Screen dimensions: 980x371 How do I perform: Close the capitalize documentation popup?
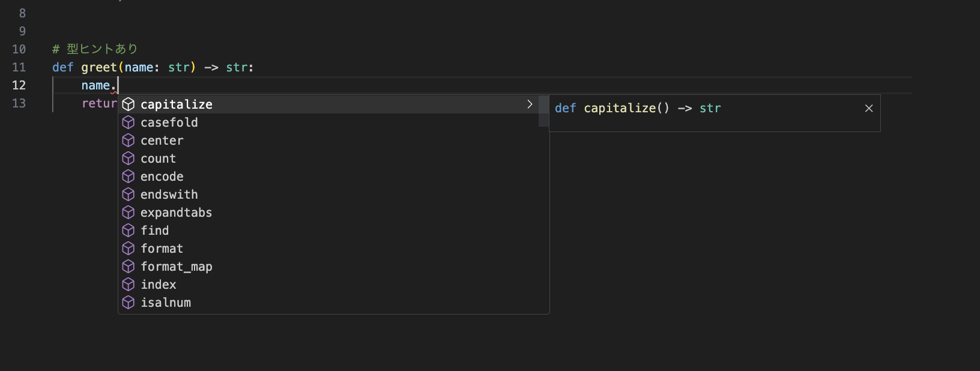pyautogui.click(x=869, y=108)
